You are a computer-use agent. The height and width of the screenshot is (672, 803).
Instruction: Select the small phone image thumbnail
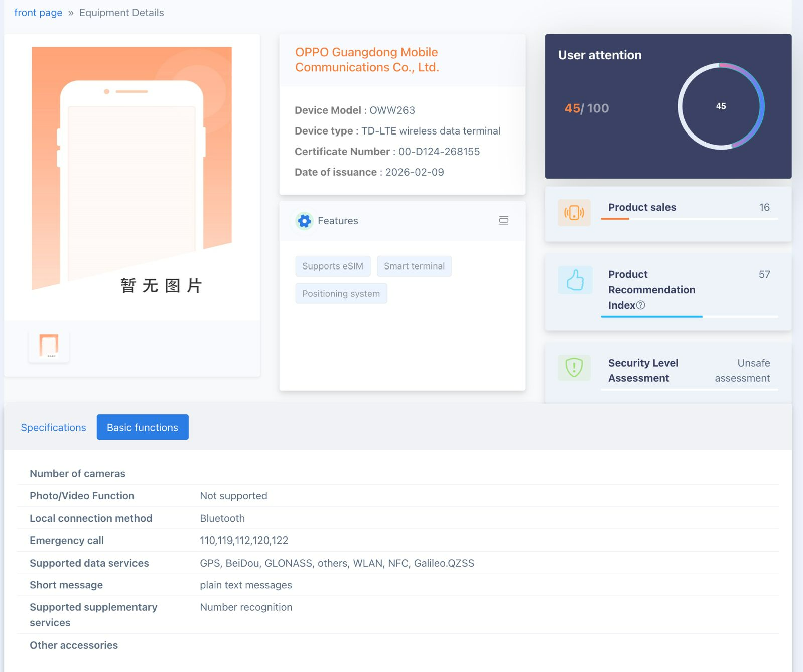point(49,346)
